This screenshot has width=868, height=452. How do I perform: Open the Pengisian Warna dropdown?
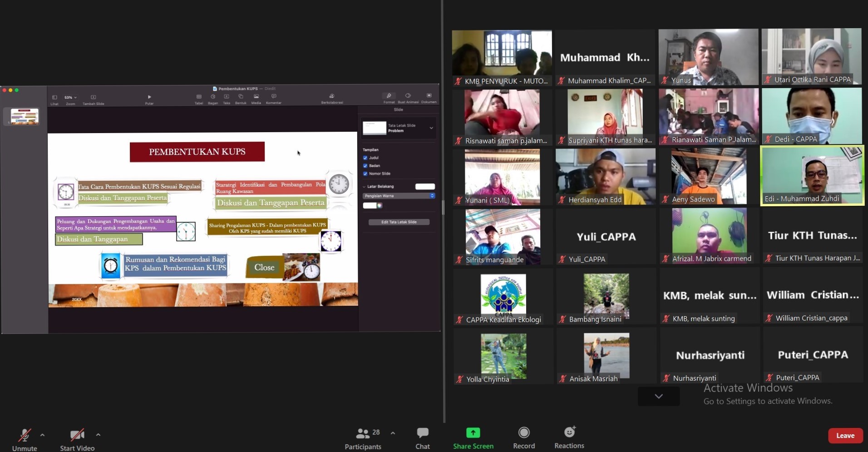click(x=399, y=196)
